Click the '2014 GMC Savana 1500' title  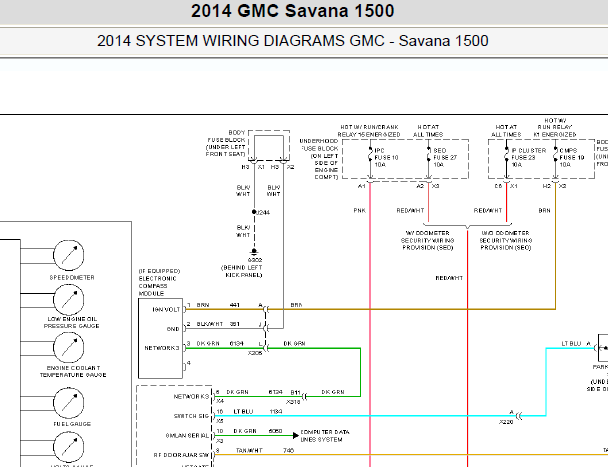292,11
